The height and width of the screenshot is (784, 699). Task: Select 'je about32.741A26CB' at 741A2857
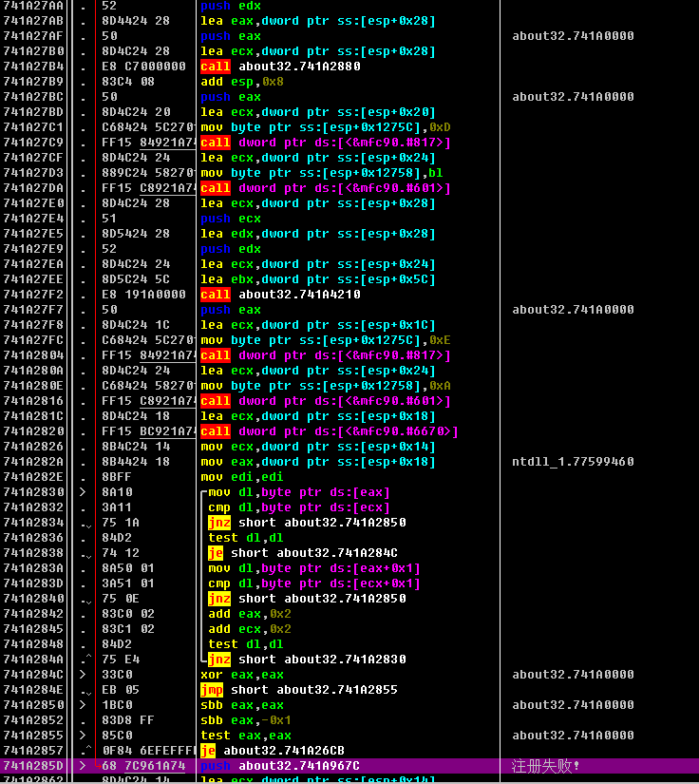[x=273, y=751]
